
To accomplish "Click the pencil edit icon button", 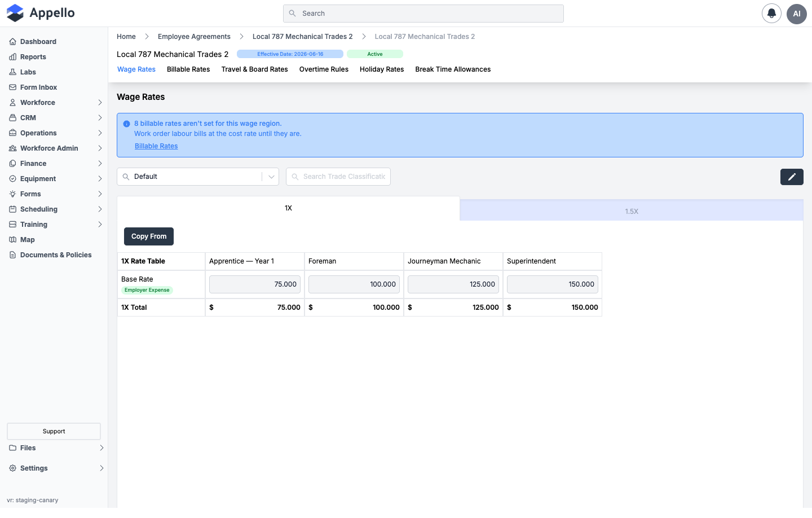I will click(x=792, y=177).
